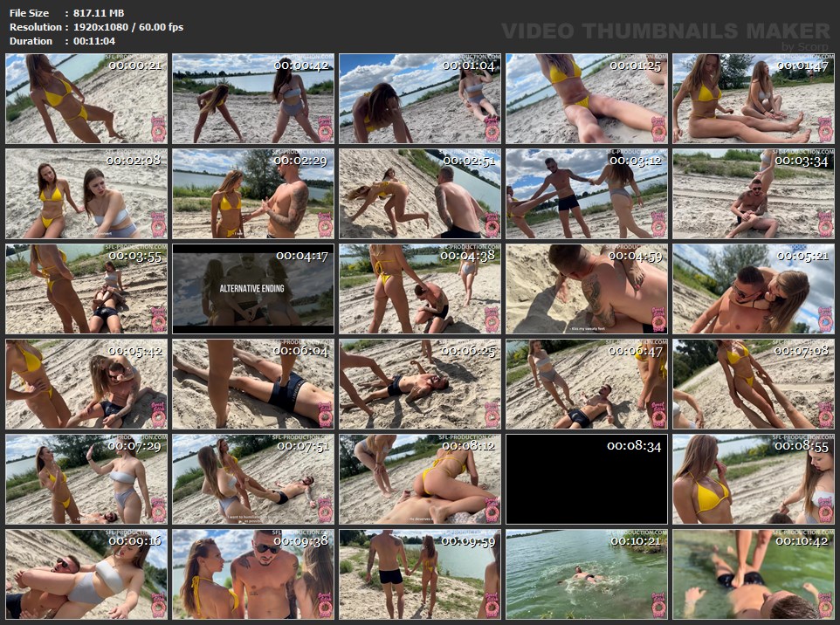Click the Resolution 1920x1080 info line

pyautogui.click(x=96, y=27)
